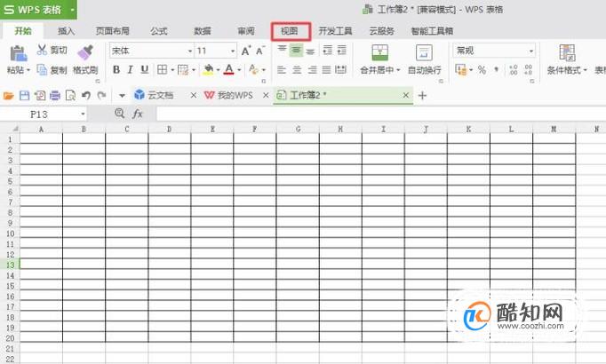Decrease font size with smaller A
606x364 pixels.
coord(260,51)
